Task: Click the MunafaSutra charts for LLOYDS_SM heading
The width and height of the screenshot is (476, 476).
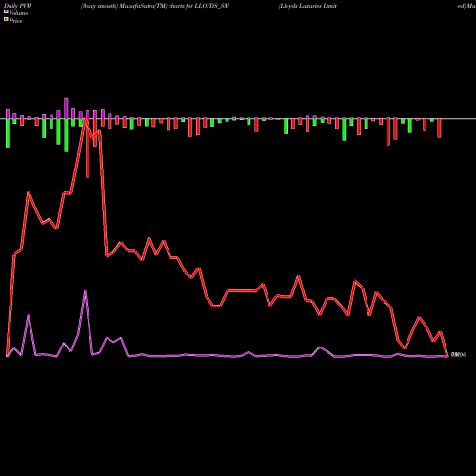Action: [x=155, y=6]
